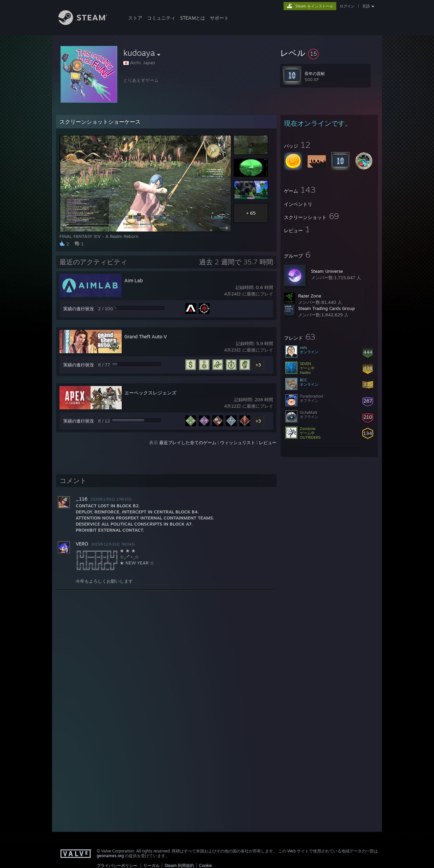Open the レビュー 1 link in sidebar
The image size is (434, 868).
(x=297, y=230)
